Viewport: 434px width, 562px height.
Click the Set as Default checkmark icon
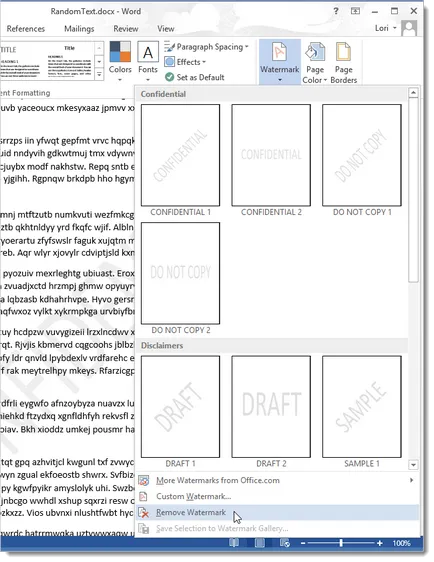click(170, 77)
